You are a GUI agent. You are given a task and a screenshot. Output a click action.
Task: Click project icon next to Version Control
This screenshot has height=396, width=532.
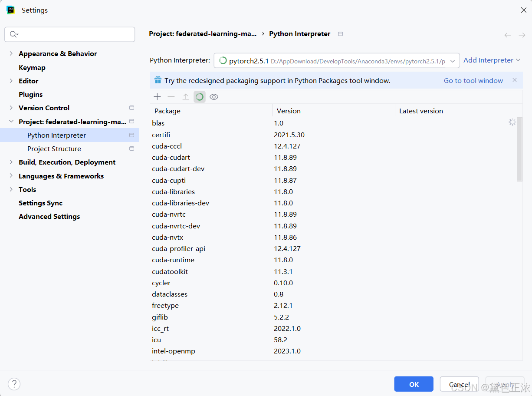click(132, 108)
